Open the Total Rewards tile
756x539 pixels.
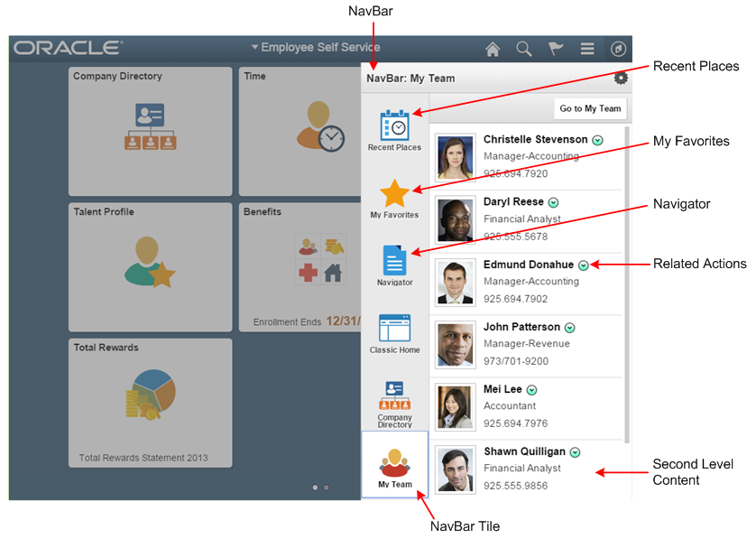[151, 403]
